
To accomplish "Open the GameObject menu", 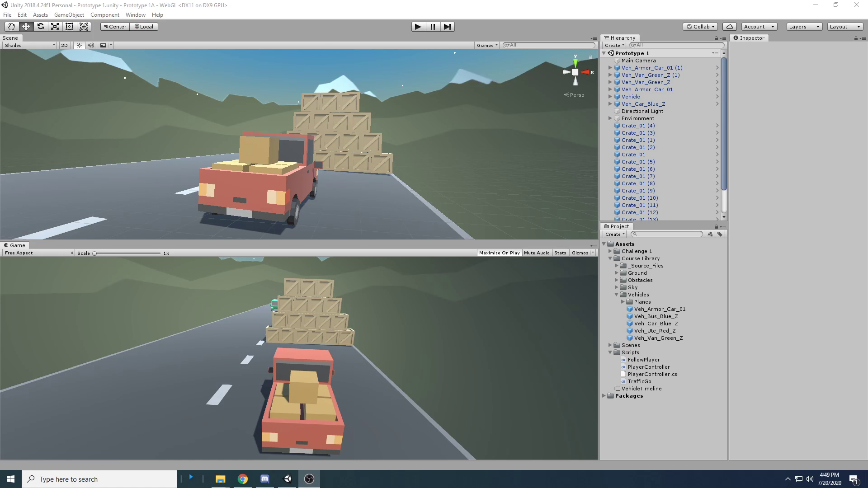I will [x=69, y=15].
